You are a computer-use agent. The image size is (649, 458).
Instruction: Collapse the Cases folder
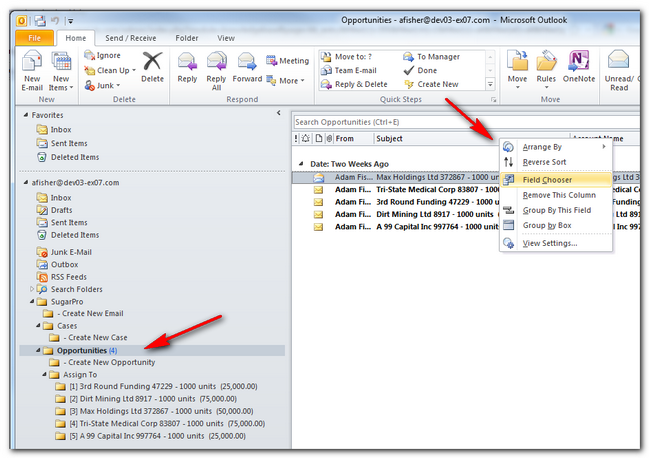pyautogui.click(x=38, y=326)
